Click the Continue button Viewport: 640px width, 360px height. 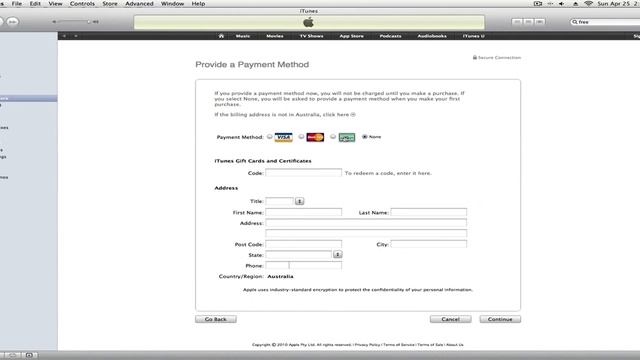(x=500, y=319)
